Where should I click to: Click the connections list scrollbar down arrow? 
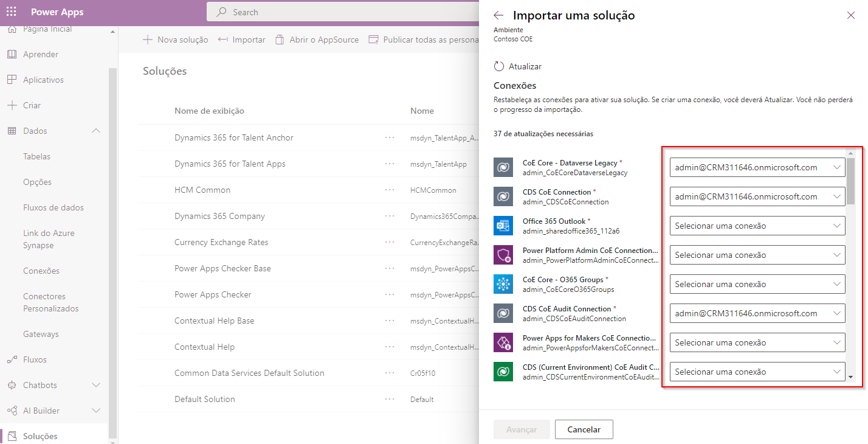[x=851, y=378]
